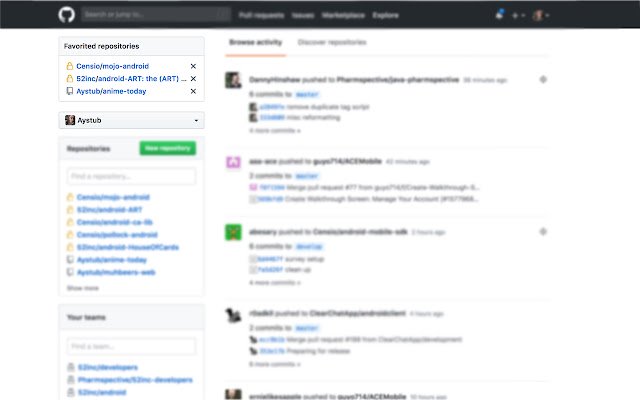Click lock icon beside favorited 52inc/android-ART
640x400 pixels.
[70, 78]
